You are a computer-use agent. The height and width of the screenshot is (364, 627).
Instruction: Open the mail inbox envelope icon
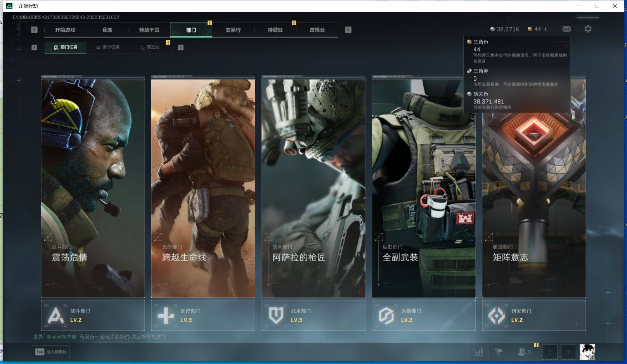point(566,29)
